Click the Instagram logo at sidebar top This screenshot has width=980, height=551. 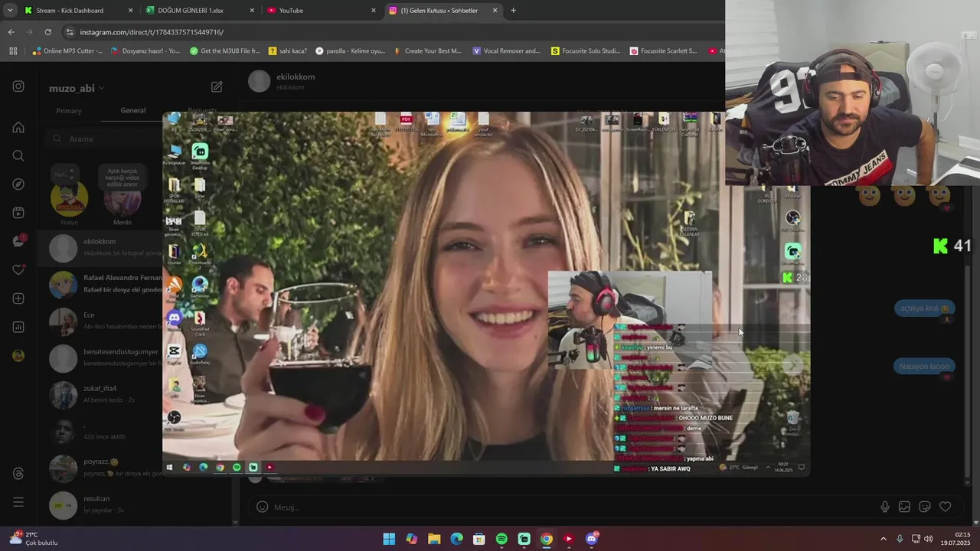[18, 86]
